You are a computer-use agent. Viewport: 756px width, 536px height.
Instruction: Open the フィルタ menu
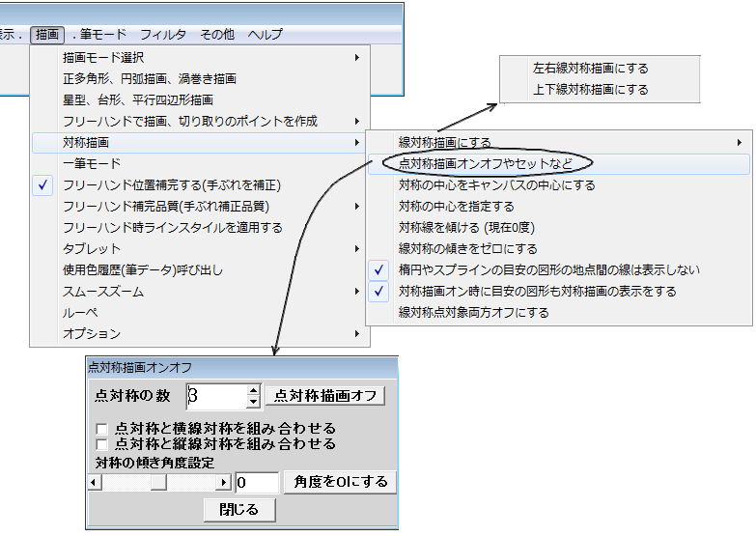pyautogui.click(x=163, y=34)
